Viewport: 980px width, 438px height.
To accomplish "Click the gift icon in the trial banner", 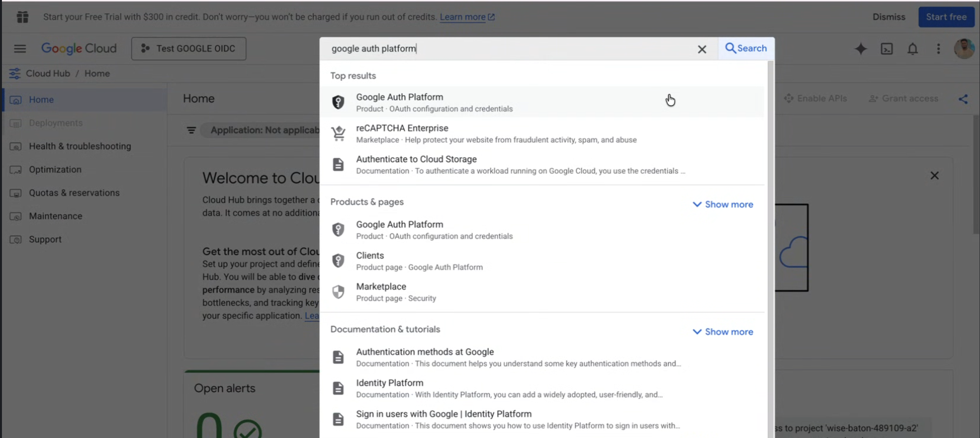I will coord(22,17).
